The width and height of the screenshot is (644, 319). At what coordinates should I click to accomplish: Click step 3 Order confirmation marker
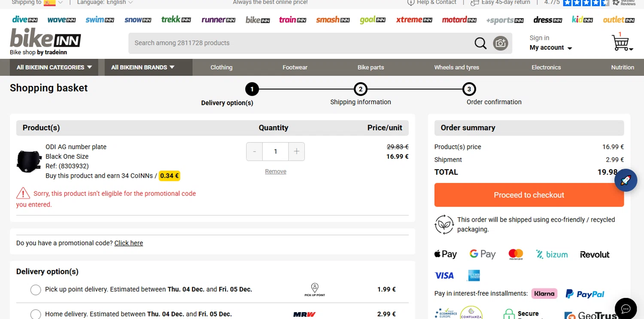click(x=469, y=89)
